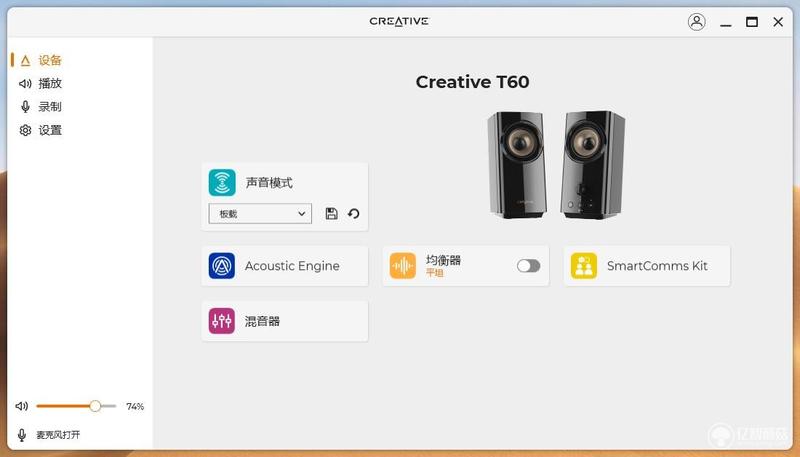This screenshot has width=800, height=457.
Task: Click the 麦克风打开 microphone status label
Action: coord(58,435)
